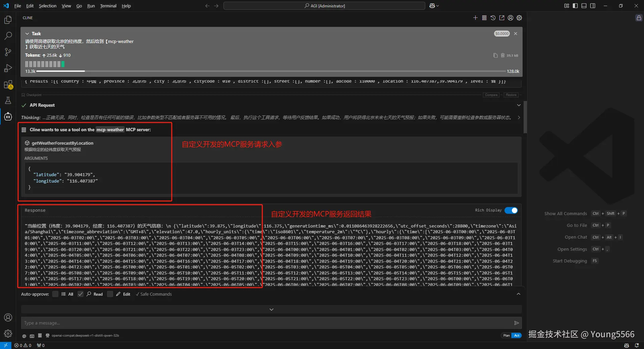The image size is (644, 349).
Task: Click the scroll-to-bottom chevron bar
Action: click(271, 309)
